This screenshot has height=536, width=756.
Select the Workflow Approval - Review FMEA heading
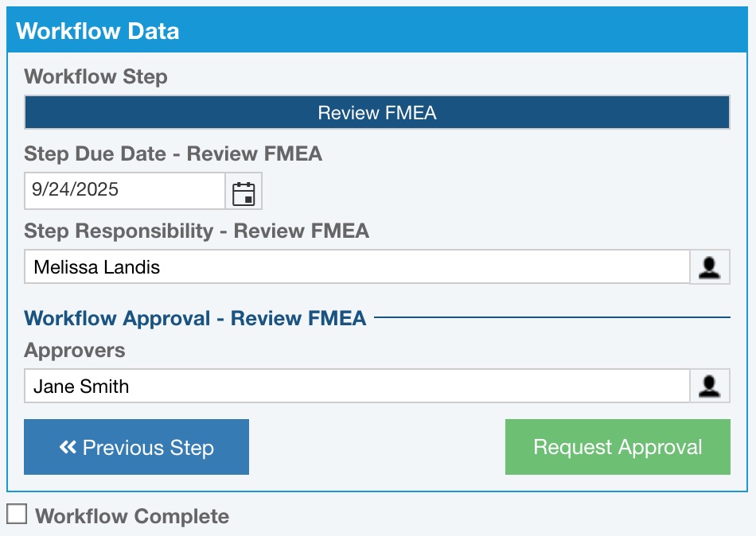195,319
